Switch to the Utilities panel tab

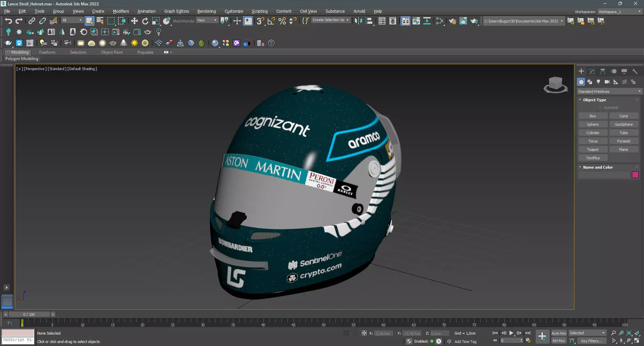pyautogui.click(x=635, y=71)
